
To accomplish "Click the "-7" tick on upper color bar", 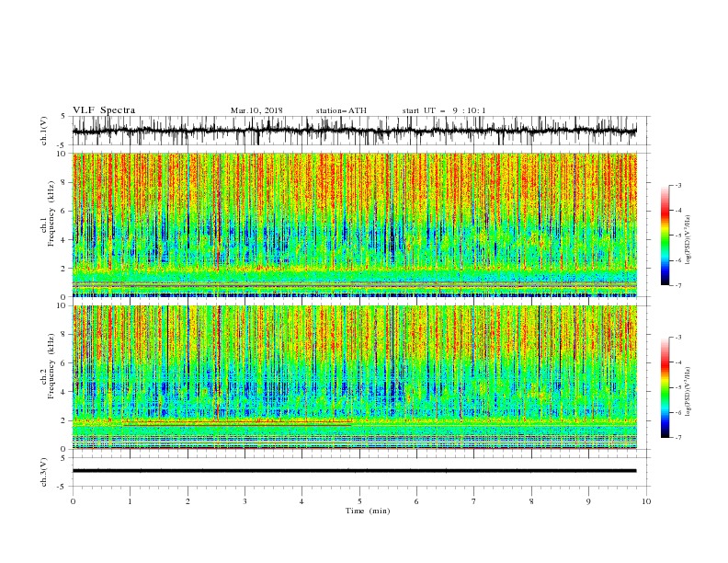I will (x=677, y=286).
